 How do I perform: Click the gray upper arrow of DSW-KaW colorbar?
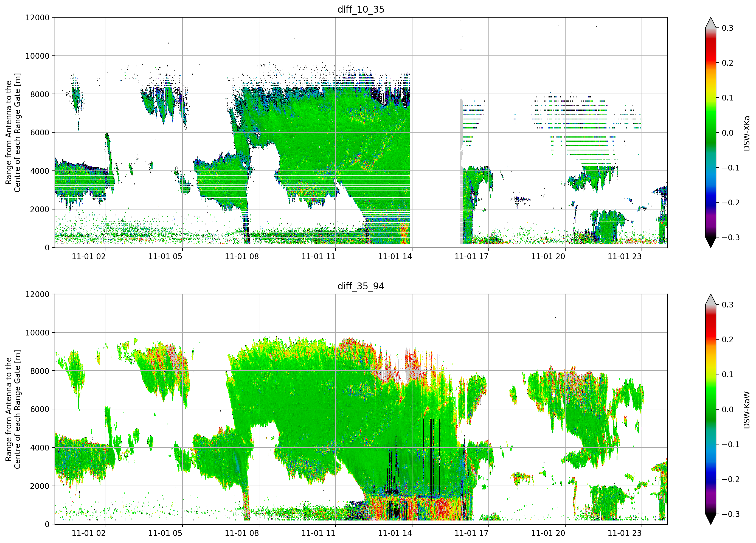point(711,300)
